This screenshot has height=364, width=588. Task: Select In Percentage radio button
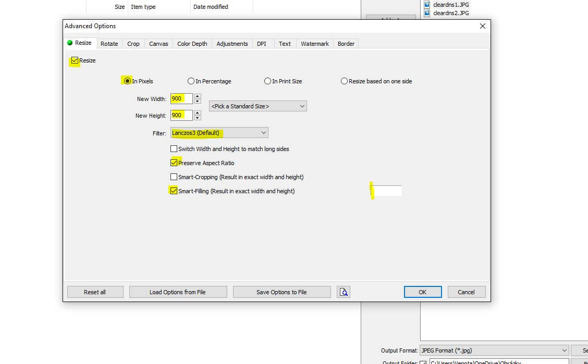191,81
